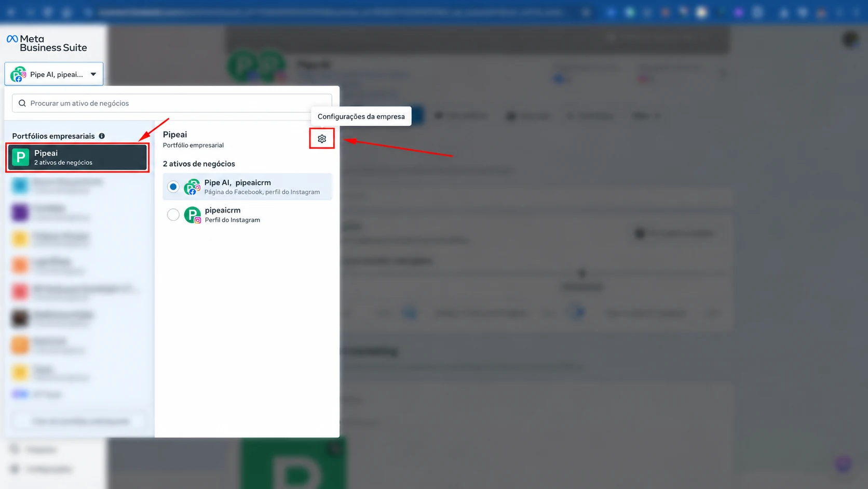This screenshot has height=489, width=868.
Task: Click the pipeaicrm Instagram profile avatar
Action: click(193, 215)
